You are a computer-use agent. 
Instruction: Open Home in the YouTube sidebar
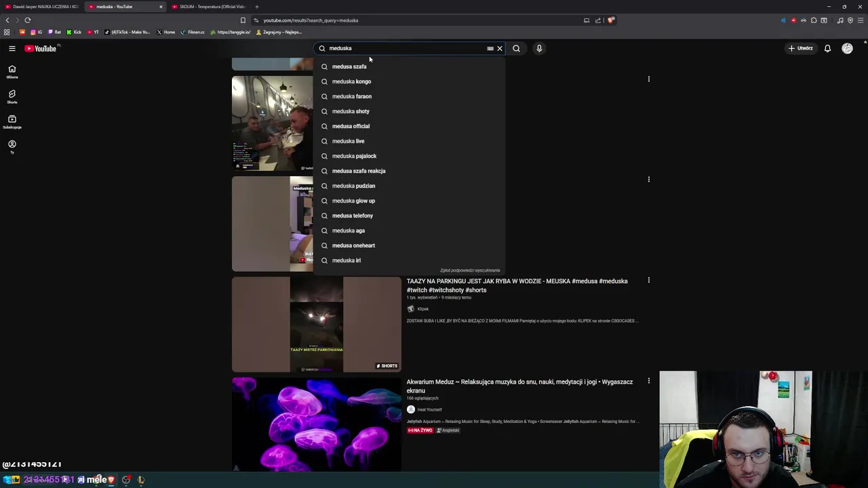[12, 72]
